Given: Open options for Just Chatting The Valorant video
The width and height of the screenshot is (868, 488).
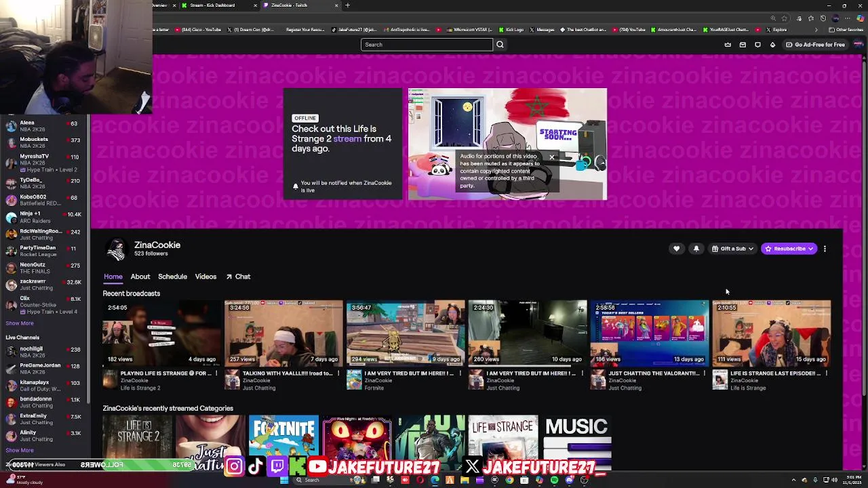Looking at the screenshot, I should click(x=704, y=373).
